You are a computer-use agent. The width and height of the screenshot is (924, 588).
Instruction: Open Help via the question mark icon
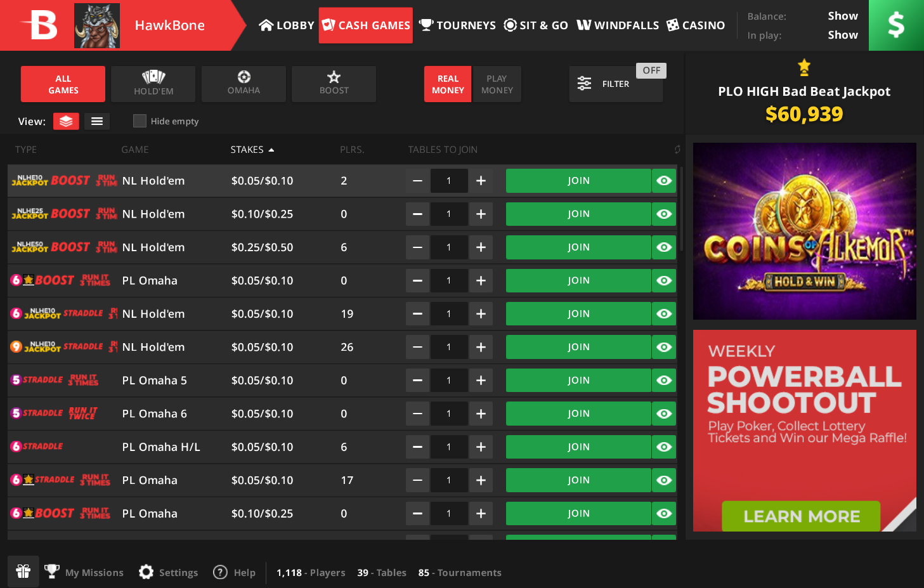pyautogui.click(x=220, y=572)
